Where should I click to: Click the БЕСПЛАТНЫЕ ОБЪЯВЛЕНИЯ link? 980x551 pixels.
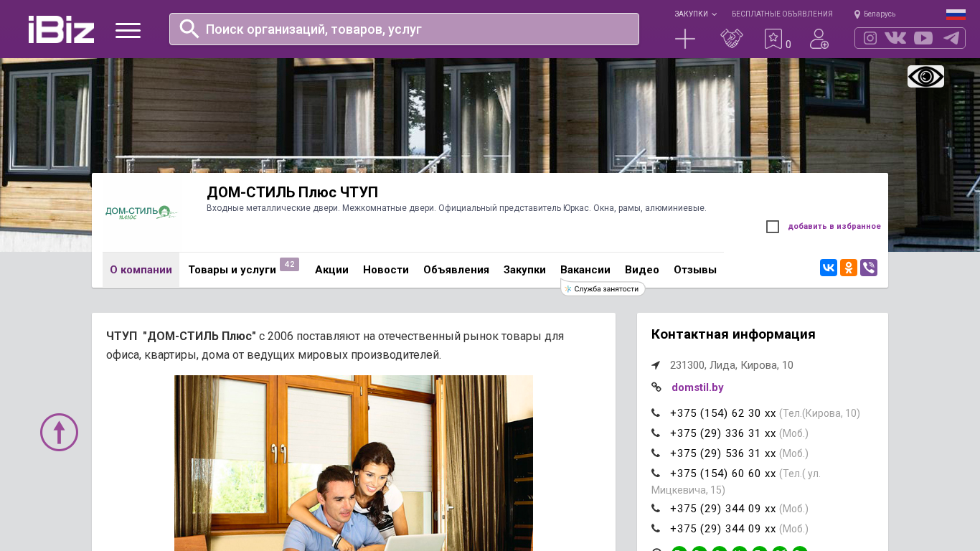pyautogui.click(x=782, y=14)
